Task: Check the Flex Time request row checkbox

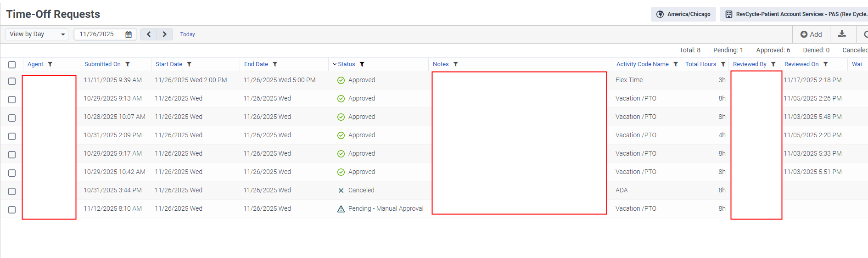Action: point(12,81)
